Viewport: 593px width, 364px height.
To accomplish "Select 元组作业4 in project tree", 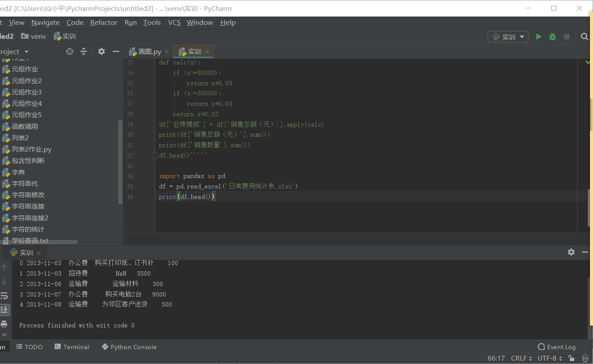I will 27,104.
